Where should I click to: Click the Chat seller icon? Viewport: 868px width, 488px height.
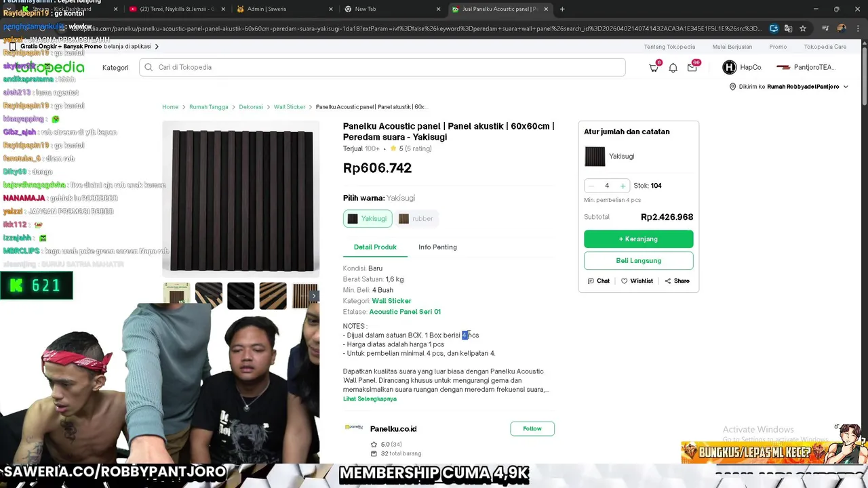tap(591, 281)
